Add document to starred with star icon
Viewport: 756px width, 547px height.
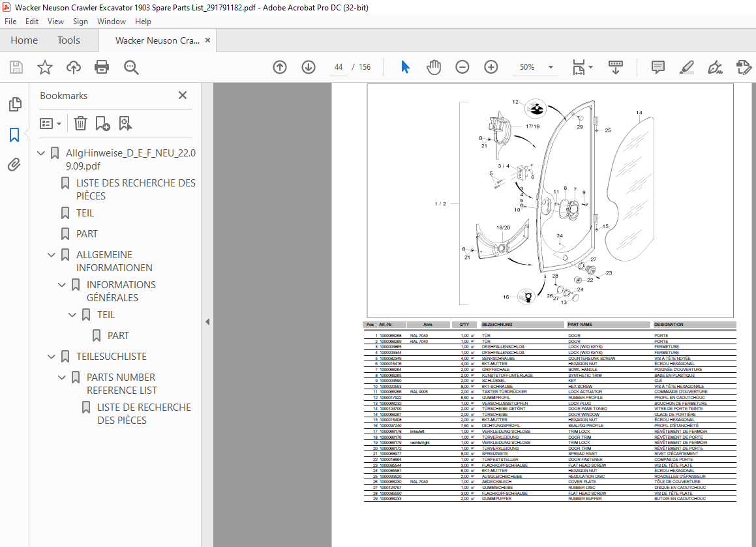[x=45, y=67]
